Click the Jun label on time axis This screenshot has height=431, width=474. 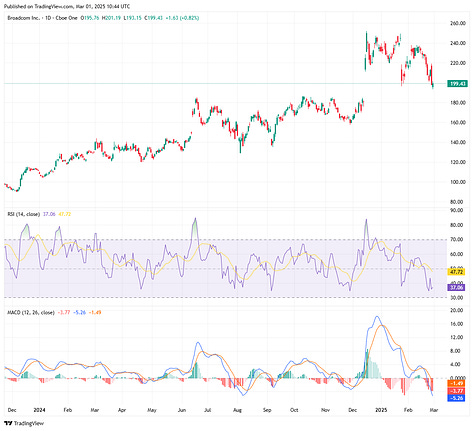point(182,410)
